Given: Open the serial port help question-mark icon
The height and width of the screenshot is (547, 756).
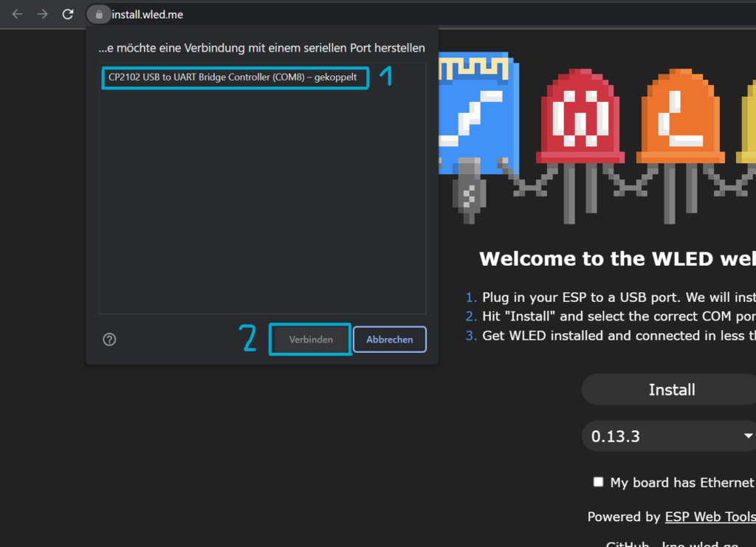Looking at the screenshot, I should [x=109, y=340].
